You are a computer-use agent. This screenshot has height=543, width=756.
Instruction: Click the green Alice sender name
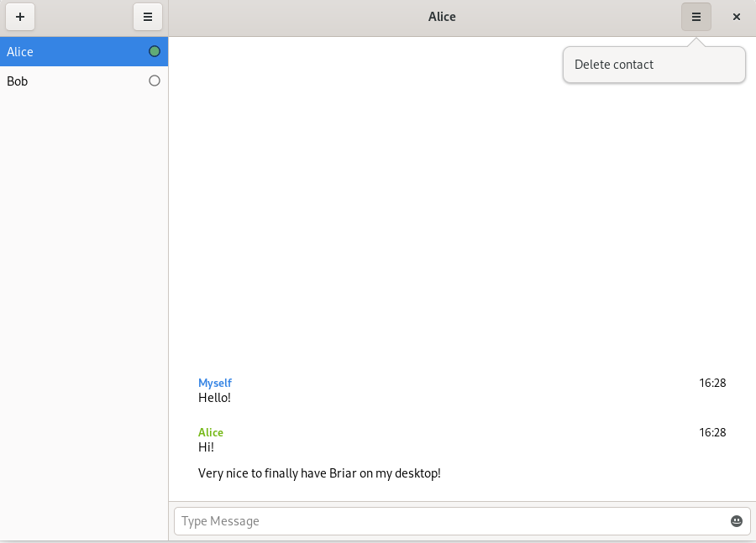point(211,432)
